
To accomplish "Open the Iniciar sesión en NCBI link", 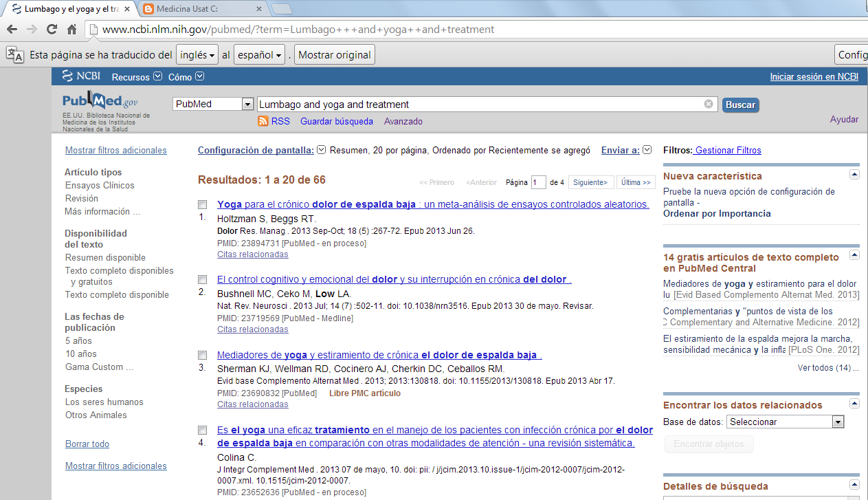I will pos(814,77).
